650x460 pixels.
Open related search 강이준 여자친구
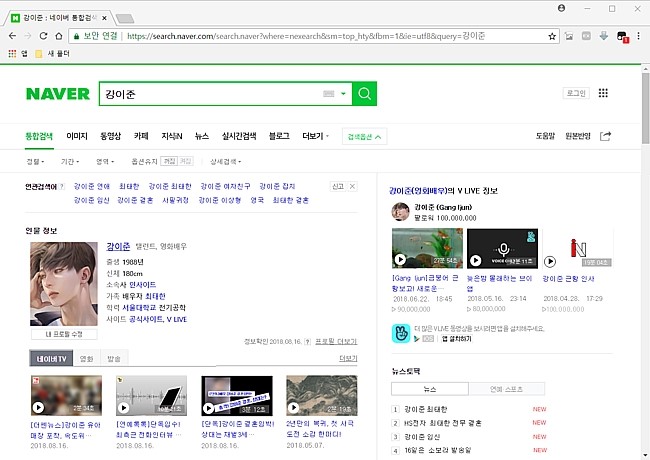click(225, 186)
